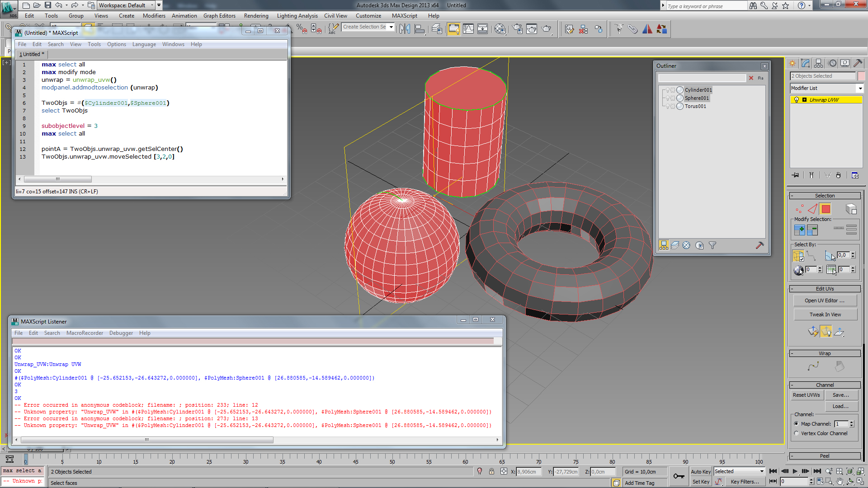
Task: Open Debugger menu in Listener window
Action: [121, 333]
